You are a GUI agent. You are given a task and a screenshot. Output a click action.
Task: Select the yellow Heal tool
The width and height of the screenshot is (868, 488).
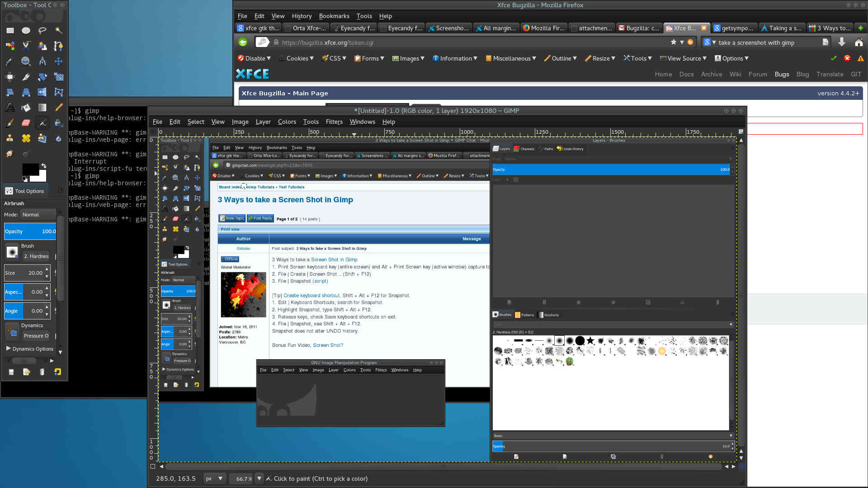(x=26, y=138)
